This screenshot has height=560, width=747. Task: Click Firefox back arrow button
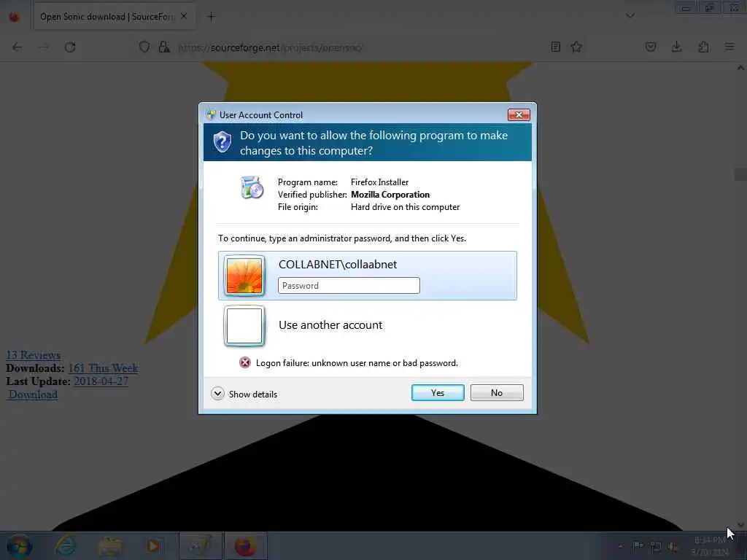tap(18, 47)
